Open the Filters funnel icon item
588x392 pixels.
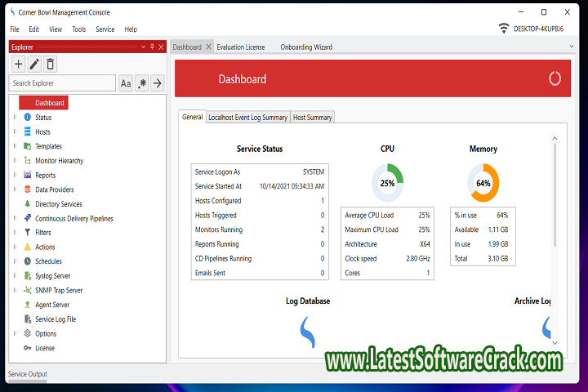coord(28,233)
